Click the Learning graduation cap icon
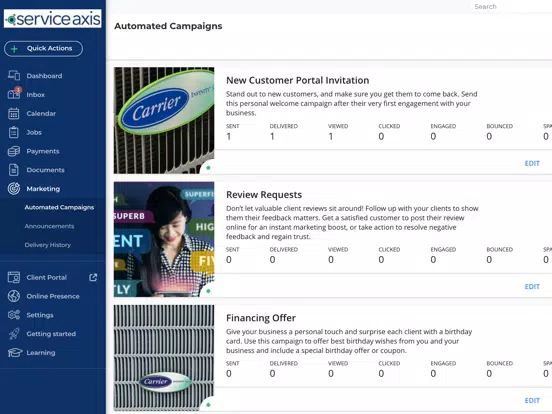Viewport: 552px width, 414px height. 15,352
